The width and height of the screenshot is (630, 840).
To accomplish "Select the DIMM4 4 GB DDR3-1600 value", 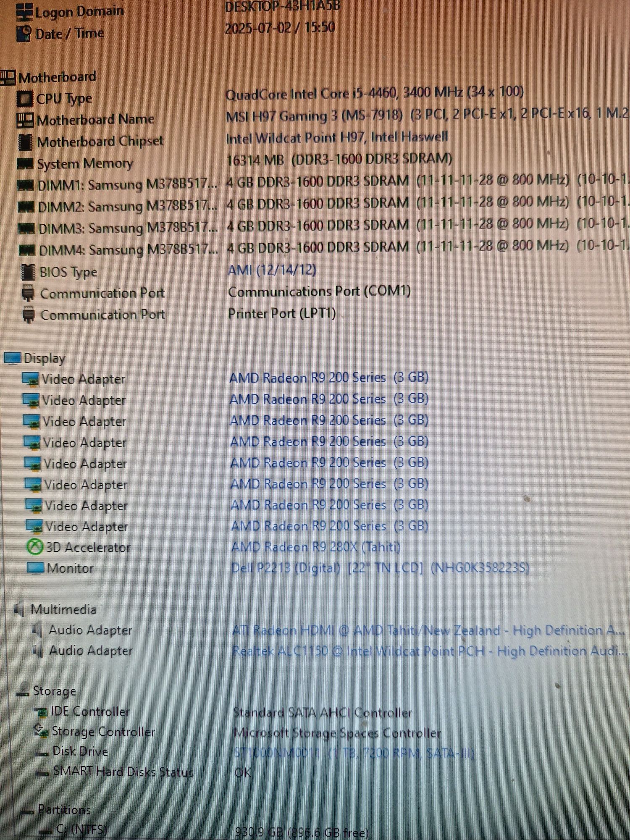I will point(428,247).
